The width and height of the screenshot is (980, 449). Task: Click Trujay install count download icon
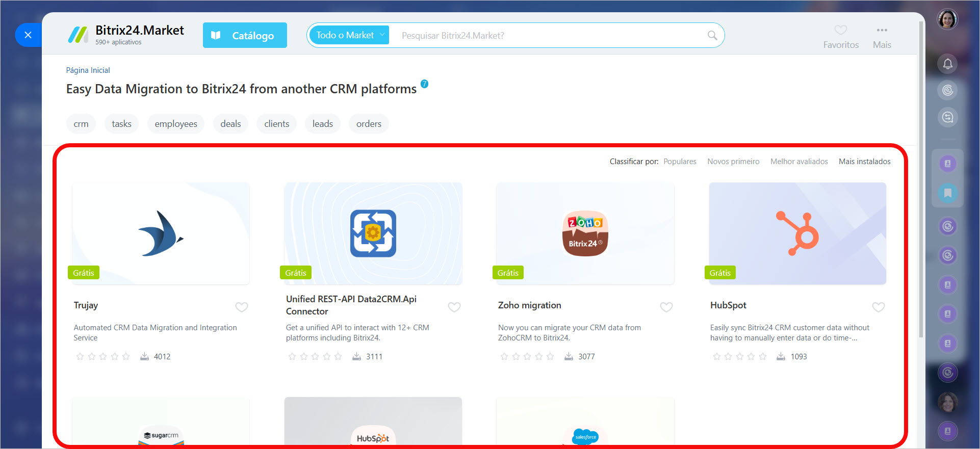click(144, 356)
